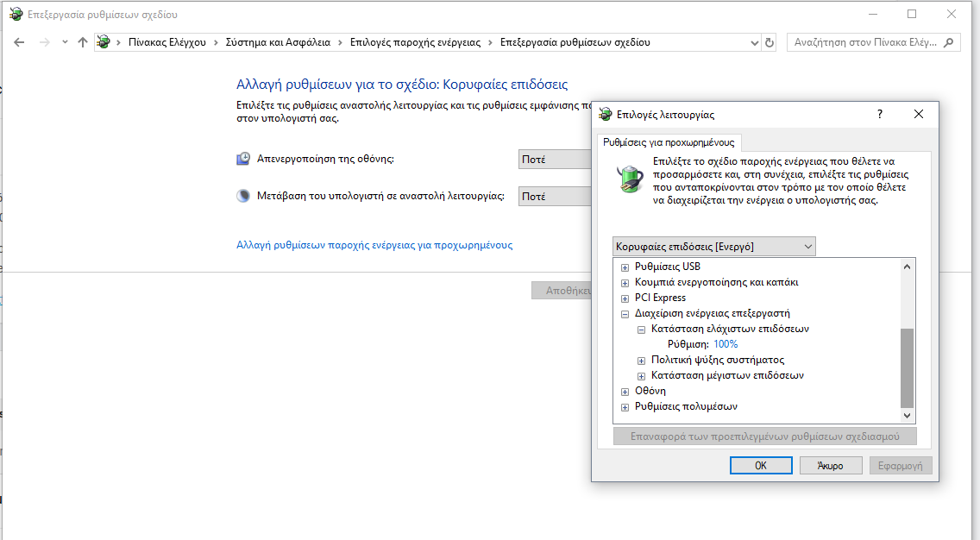This screenshot has width=980, height=540.
Task: Click Επεξεργασία ρυθμίσεων σχεδίου breadcrumb
Action: click(x=575, y=42)
